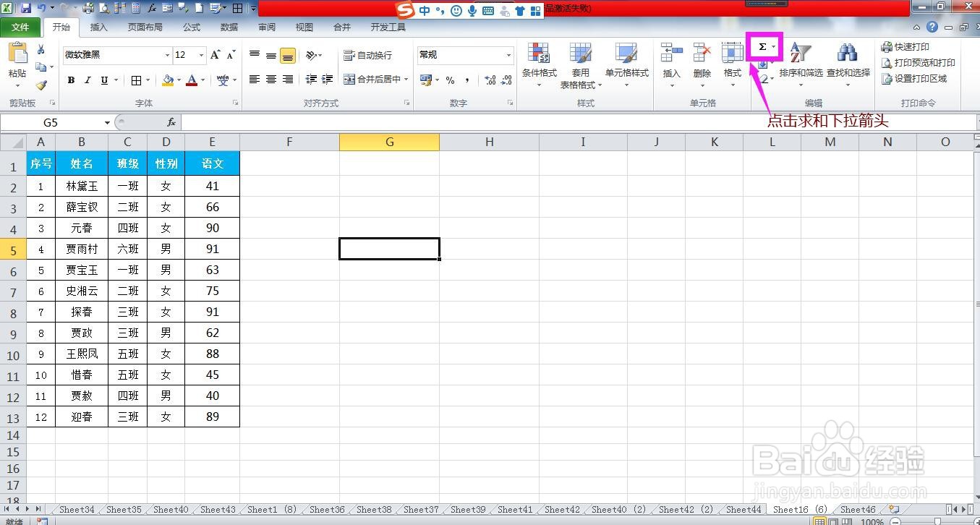The height and width of the screenshot is (525, 980).
Task: Click 快速打印 quick print button
Action: (x=906, y=47)
